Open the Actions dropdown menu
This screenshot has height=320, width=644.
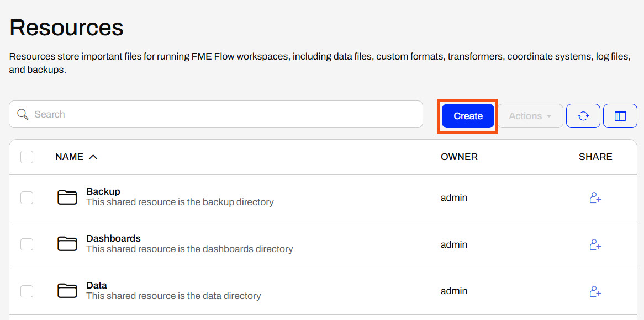530,116
